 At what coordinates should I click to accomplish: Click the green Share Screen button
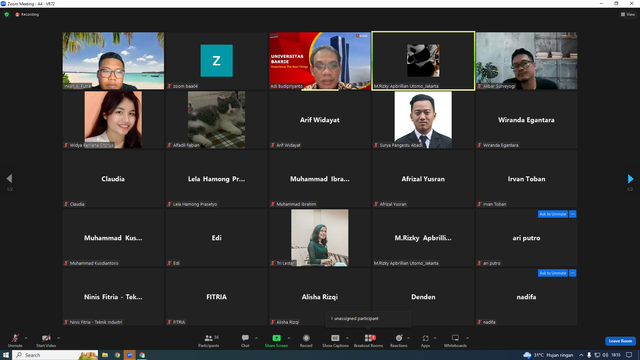tap(276, 340)
